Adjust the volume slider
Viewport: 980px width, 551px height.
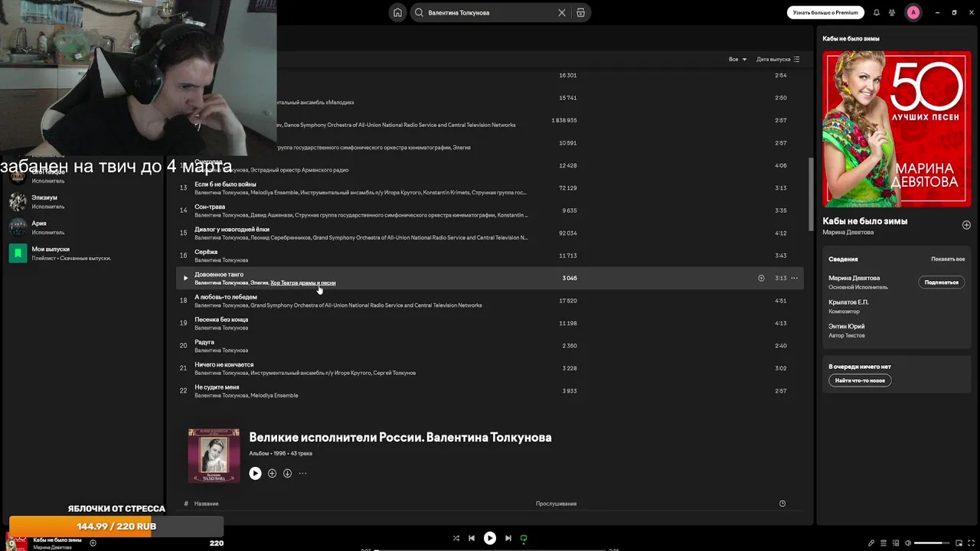(x=933, y=543)
